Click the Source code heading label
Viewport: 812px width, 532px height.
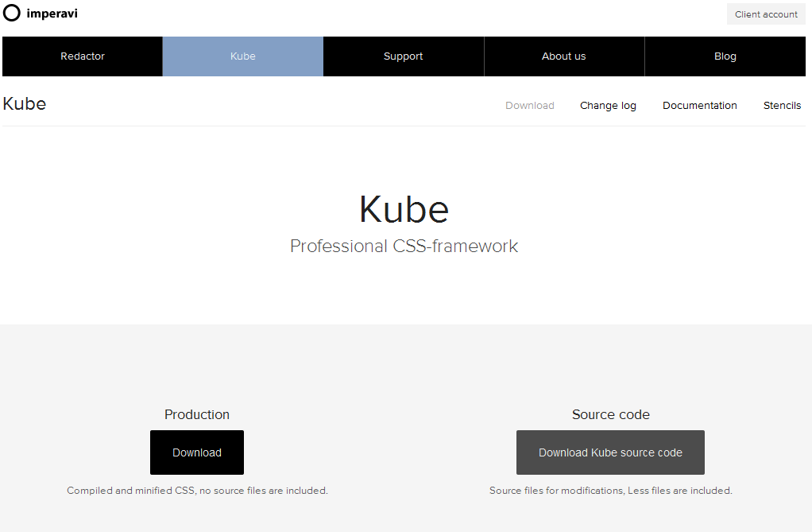(610, 414)
